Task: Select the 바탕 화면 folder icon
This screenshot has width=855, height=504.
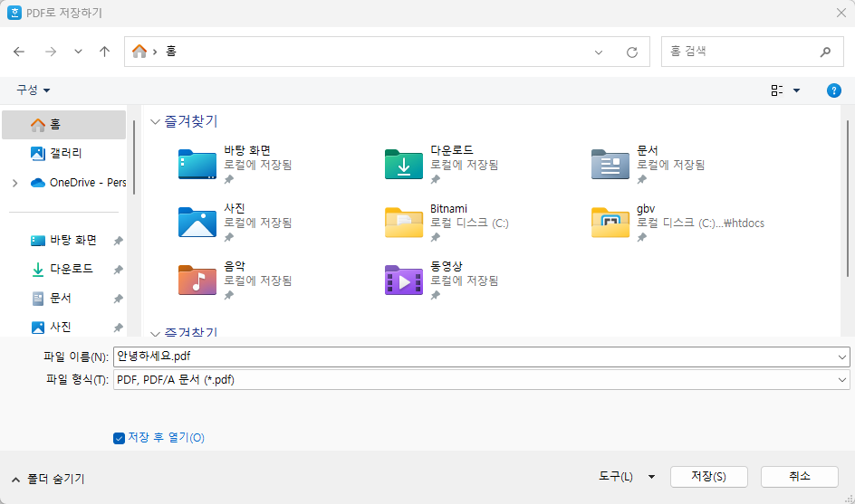Action: tap(197, 164)
